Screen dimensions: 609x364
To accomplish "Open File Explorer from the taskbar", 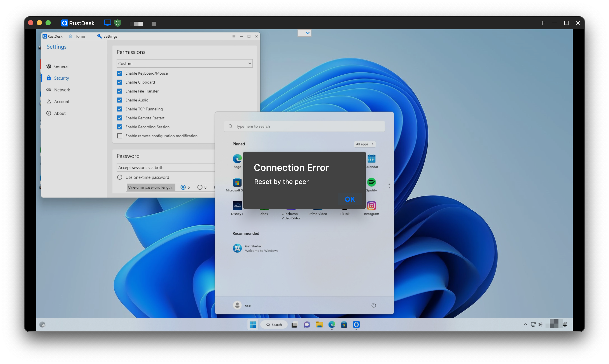I will tap(319, 324).
